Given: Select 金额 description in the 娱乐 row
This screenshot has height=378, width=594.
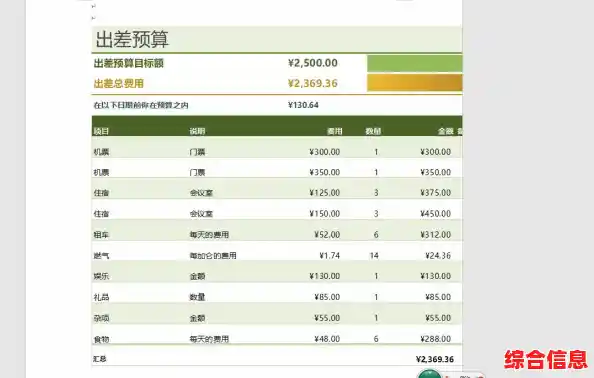Looking at the screenshot, I should (197, 276).
